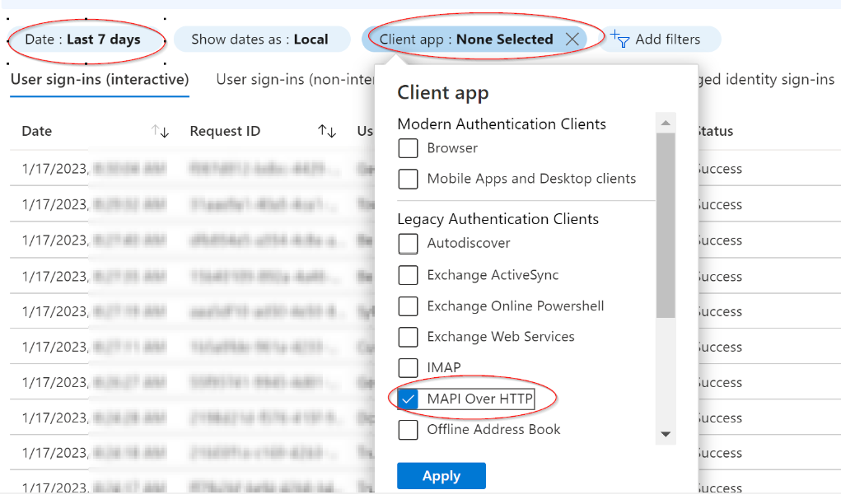Image resolution: width=841 pixels, height=504 pixels.
Task: Check the Exchange Online Powershell option
Action: 408,306
